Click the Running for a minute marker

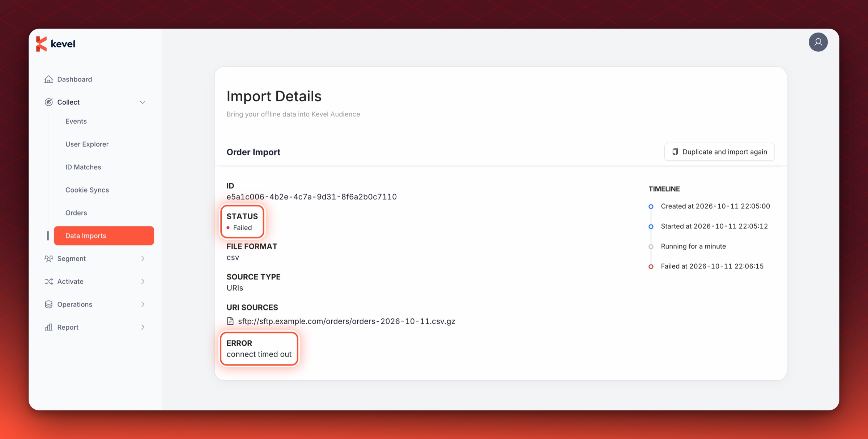click(651, 246)
